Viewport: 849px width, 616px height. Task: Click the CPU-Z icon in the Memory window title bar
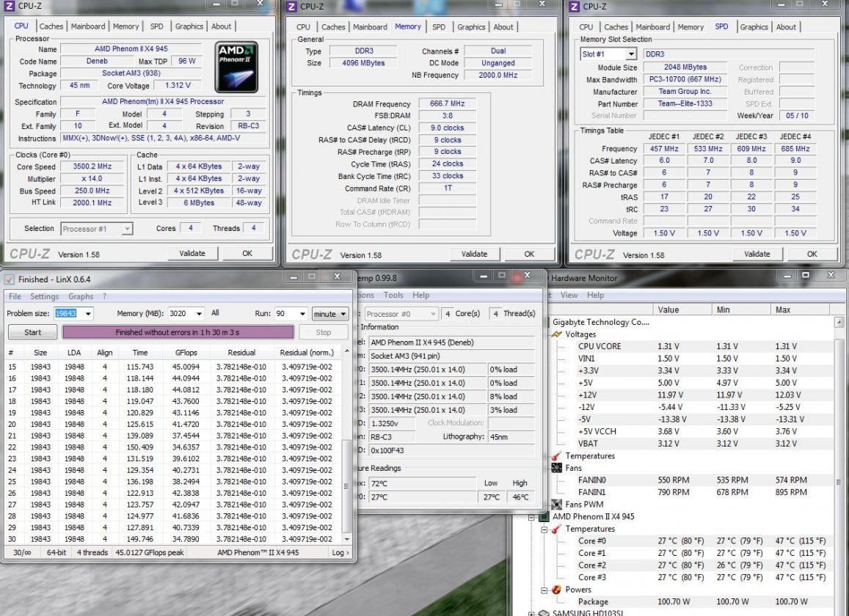[x=292, y=7]
